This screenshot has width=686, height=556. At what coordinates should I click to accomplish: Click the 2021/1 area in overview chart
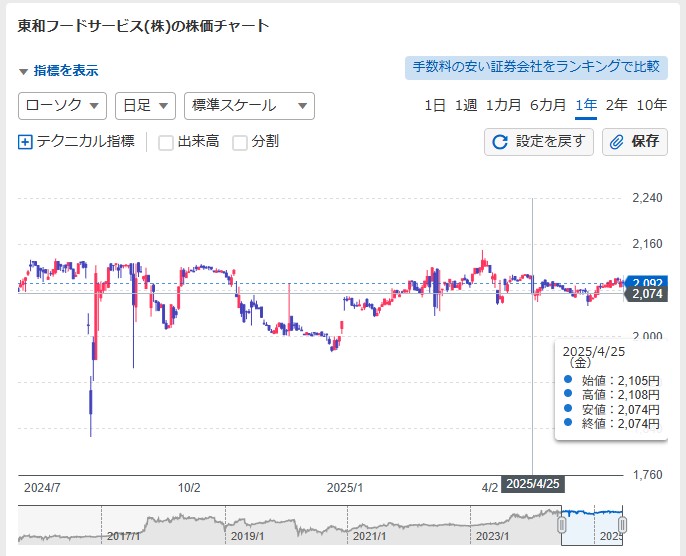[370, 536]
